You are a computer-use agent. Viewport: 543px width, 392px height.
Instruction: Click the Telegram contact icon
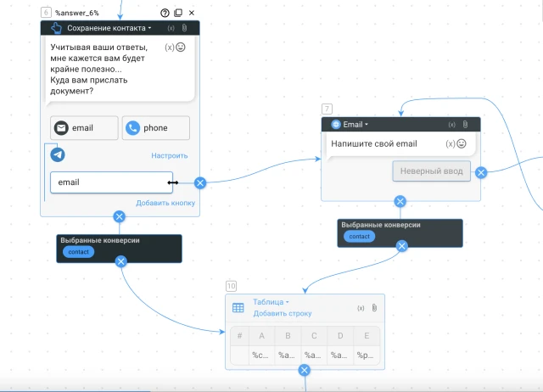click(x=58, y=155)
